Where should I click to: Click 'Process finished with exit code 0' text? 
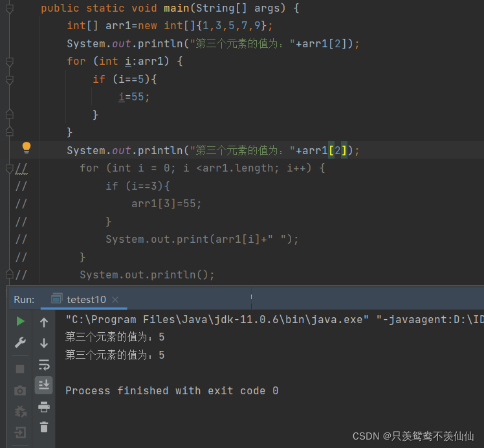[x=172, y=391]
